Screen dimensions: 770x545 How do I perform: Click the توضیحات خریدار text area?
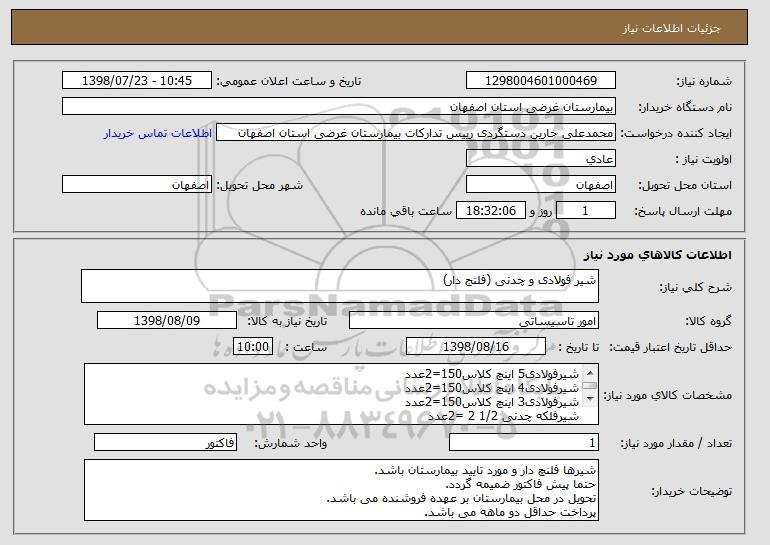(x=341, y=490)
